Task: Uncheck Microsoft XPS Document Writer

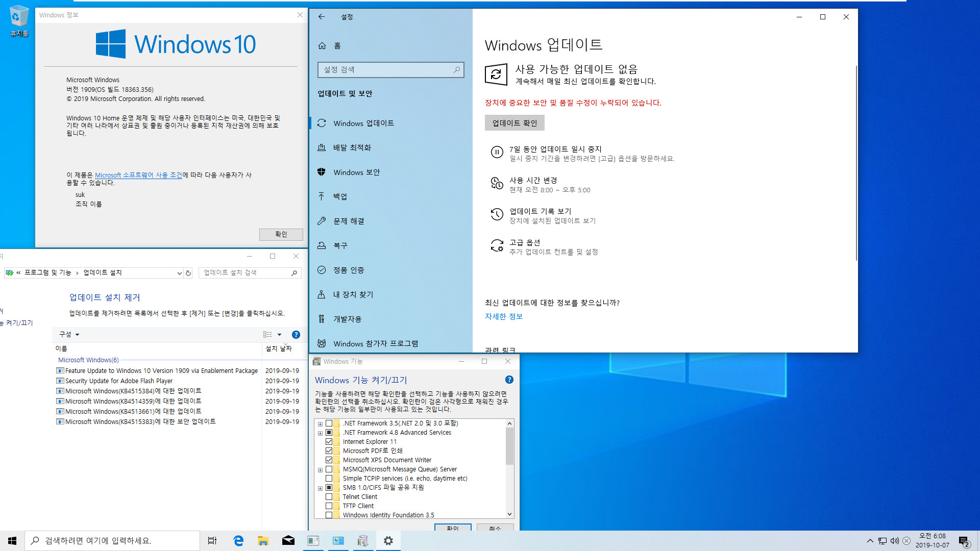Action: [x=329, y=460]
